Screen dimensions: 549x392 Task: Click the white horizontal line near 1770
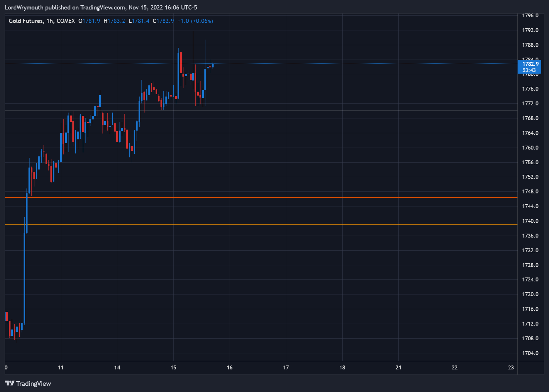click(261, 111)
